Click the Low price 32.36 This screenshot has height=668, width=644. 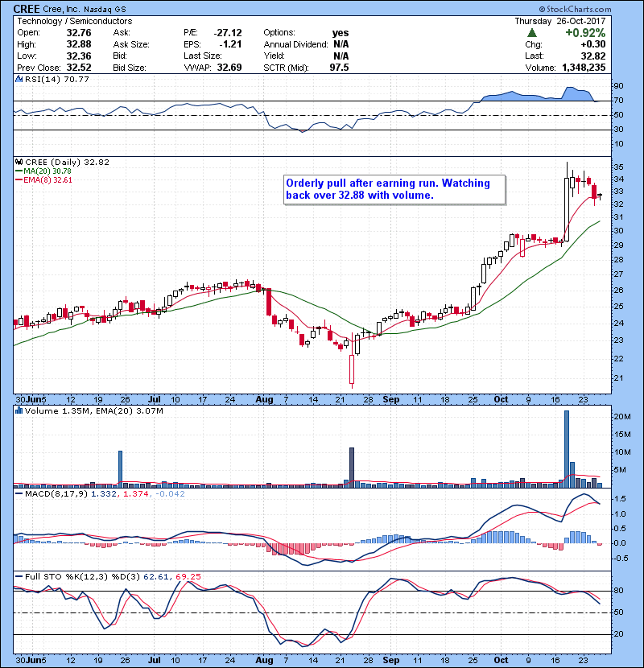coord(79,56)
